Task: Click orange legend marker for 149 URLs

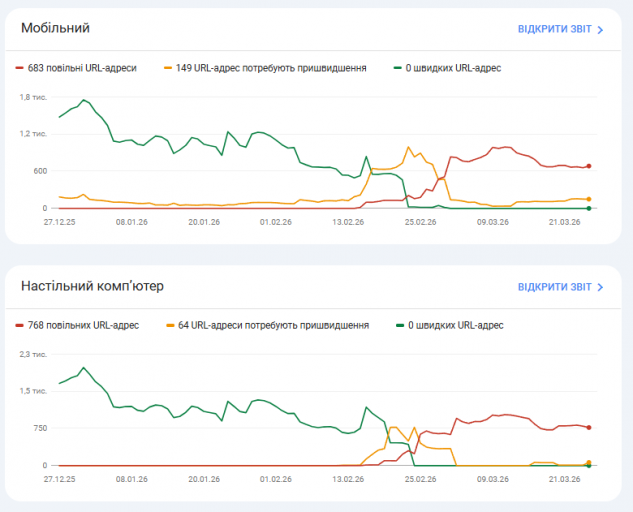Action: (167, 68)
